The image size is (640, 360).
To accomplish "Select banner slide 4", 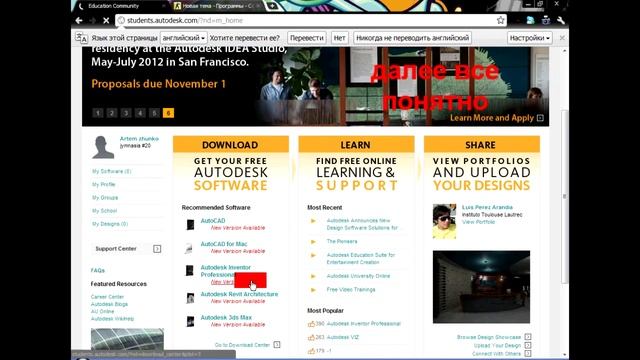I will coord(140,113).
